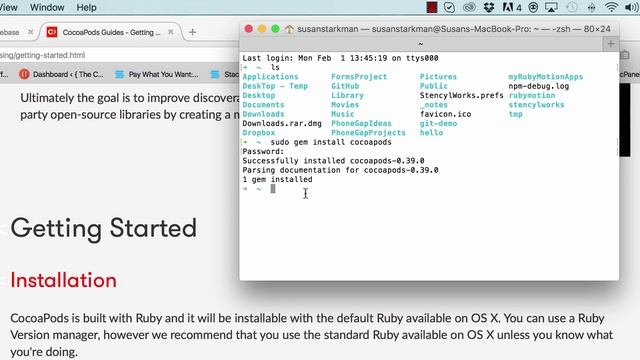
Task: Click 'npm-debug.log' in Terminal output
Action: pyautogui.click(x=539, y=86)
